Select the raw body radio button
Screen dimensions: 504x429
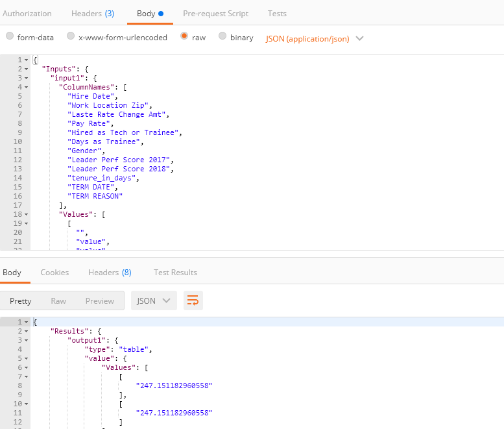pos(185,37)
